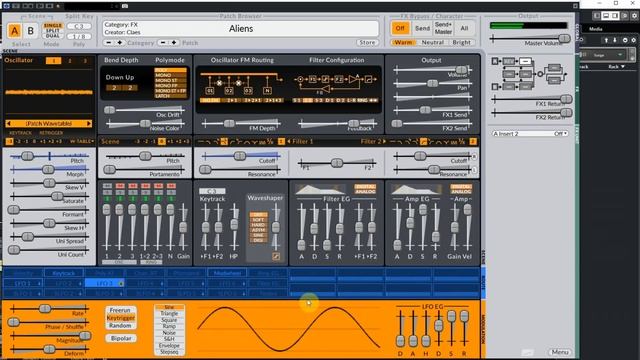Click next wavetable right arrow
The width and height of the screenshot is (640, 360).
89,123
